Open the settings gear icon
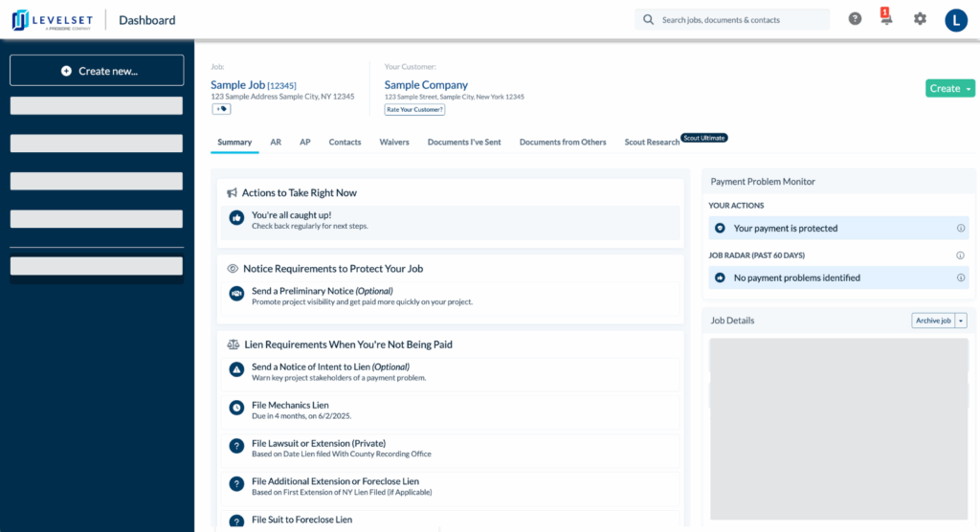The height and width of the screenshot is (532, 980). point(920,19)
